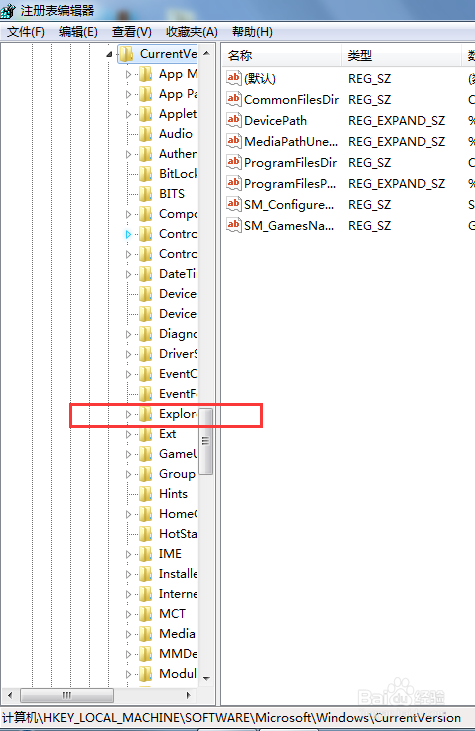The image size is (475, 731).
Task: Select the DevicePath value name
Action: [x=275, y=120]
